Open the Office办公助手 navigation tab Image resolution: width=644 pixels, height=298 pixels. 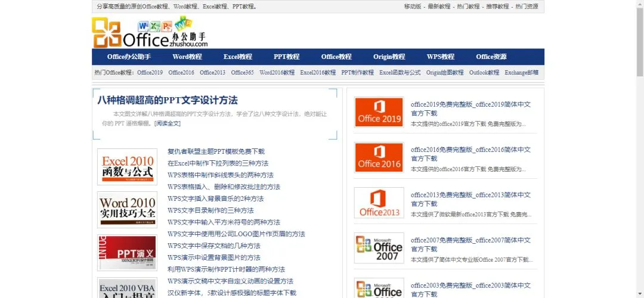tap(129, 57)
